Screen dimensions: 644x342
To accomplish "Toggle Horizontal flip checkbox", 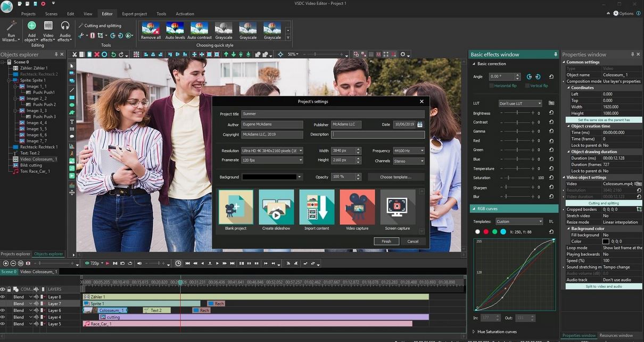I will click(x=492, y=86).
